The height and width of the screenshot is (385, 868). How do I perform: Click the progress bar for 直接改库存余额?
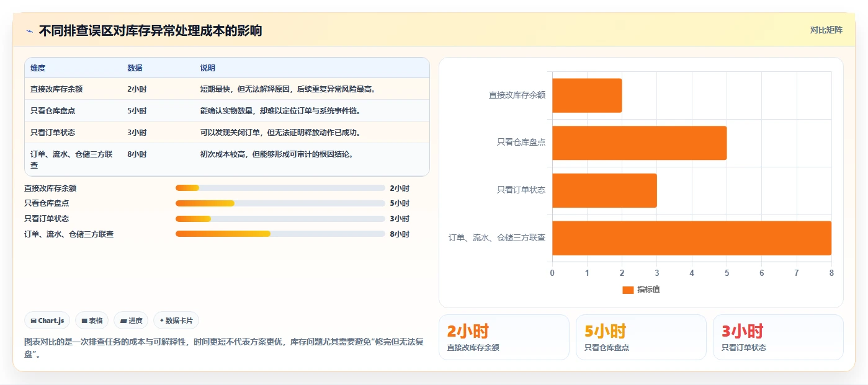coord(280,188)
